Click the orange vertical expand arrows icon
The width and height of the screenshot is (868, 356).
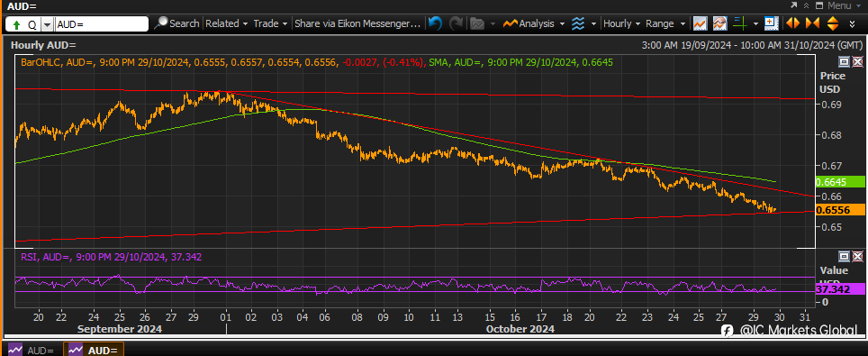pos(833,23)
